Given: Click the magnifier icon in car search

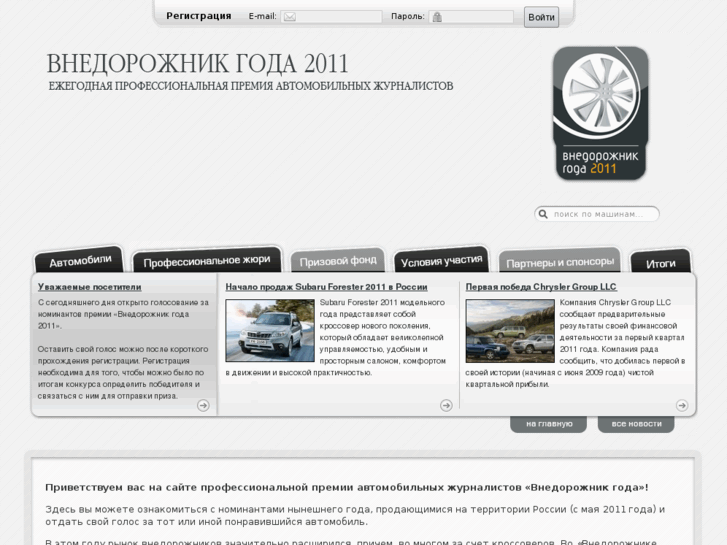Looking at the screenshot, I should [x=543, y=214].
